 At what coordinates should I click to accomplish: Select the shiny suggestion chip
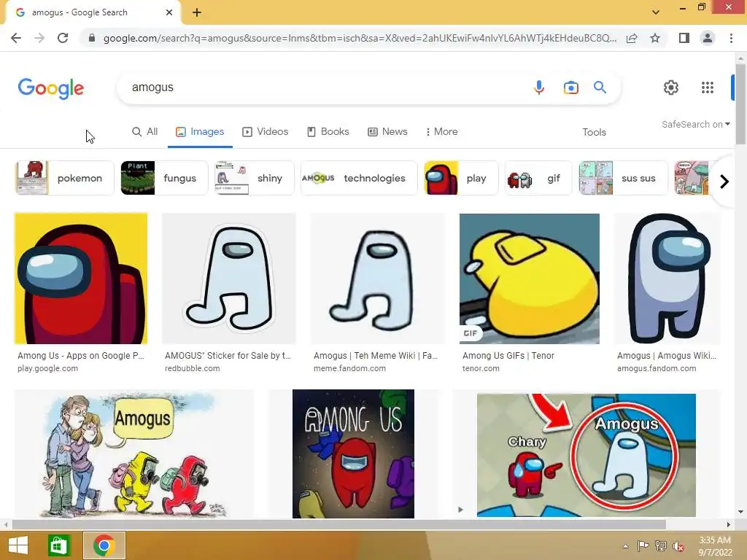coord(254,178)
